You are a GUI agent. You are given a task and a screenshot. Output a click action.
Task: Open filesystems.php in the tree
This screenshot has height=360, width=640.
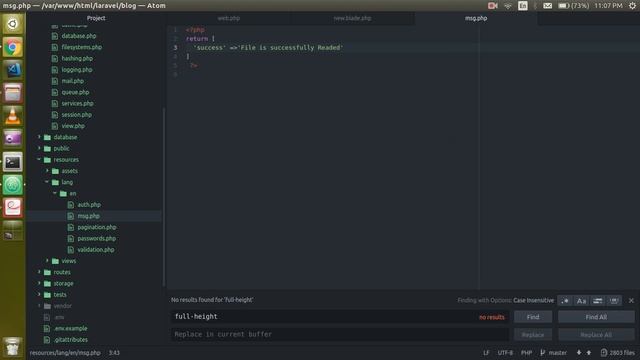(82, 47)
